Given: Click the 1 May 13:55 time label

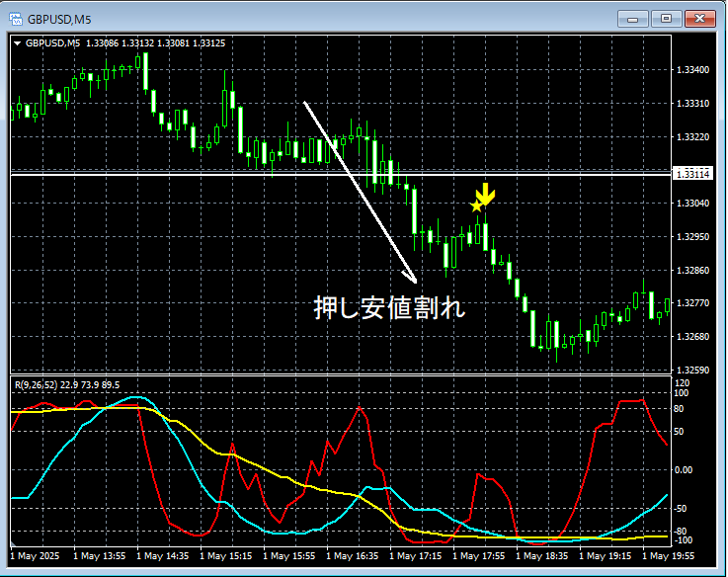Looking at the screenshot, I should pyautogui.click(x=100, y=556).
